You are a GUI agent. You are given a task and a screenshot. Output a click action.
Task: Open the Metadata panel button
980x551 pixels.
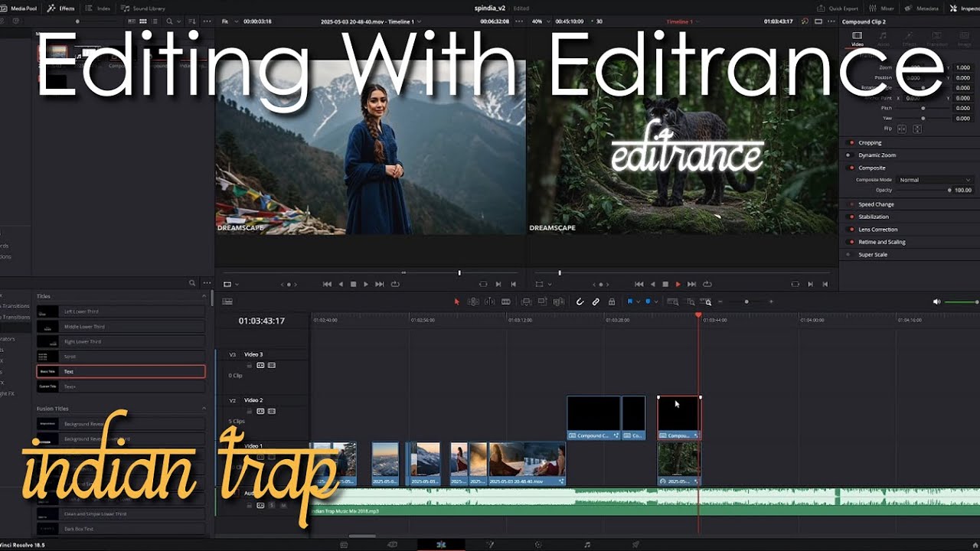(x=922, y=8)
